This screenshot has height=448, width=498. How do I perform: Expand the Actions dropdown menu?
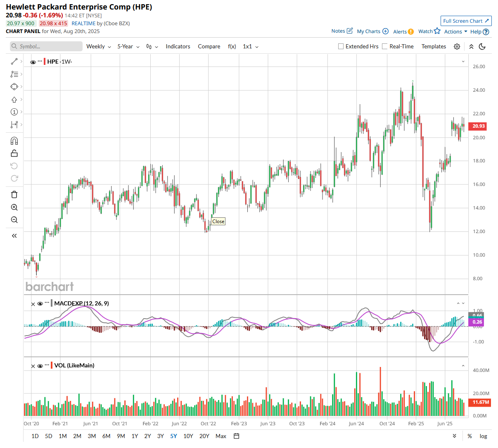tap(456, 32)
